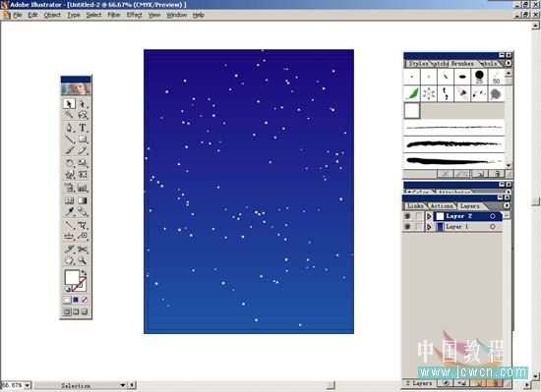Expand Layer 1 with its disclosure triangle

[x=429, y=227]
